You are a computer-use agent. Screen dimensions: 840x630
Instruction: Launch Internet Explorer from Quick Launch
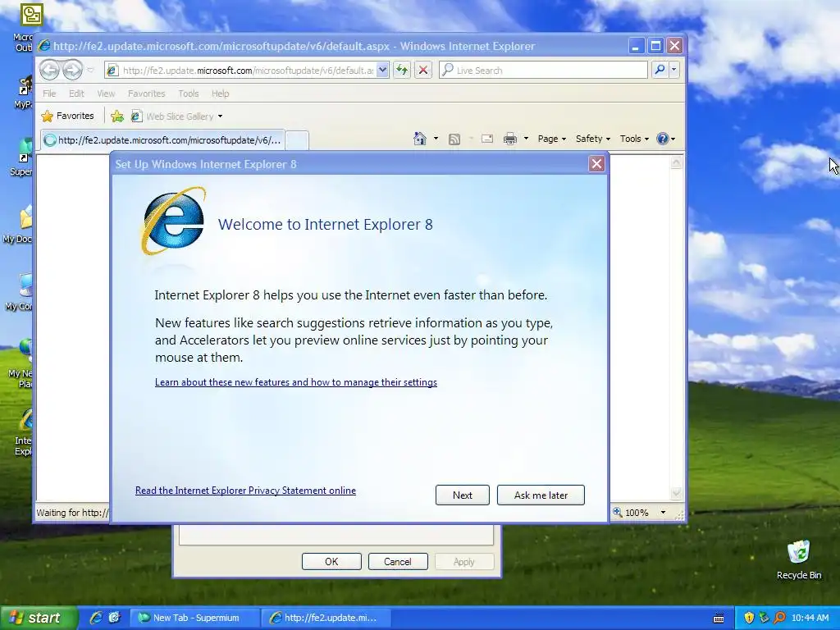97,618
